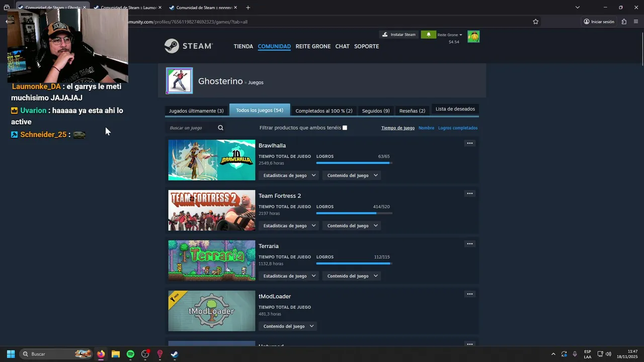Open Seguidos tab
Screen dimensions: 644x362
[x=376, y=111]
